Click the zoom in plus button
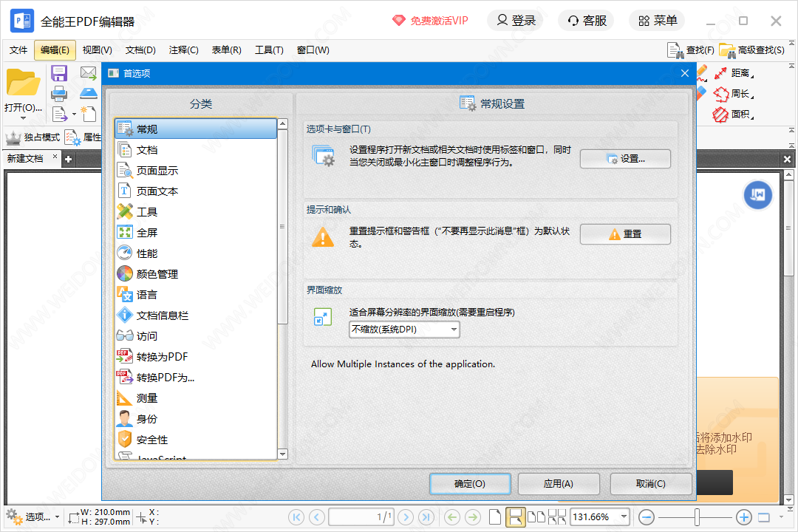798x532 pixels. [x=743, y=518]
